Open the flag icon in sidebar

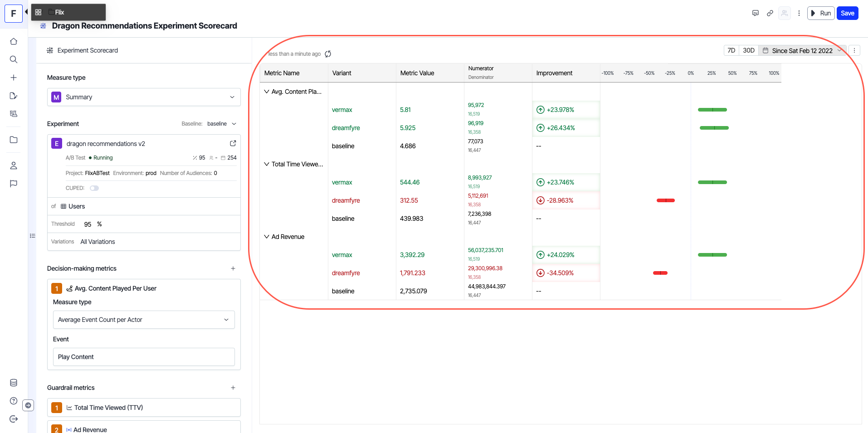click(14, 184)
